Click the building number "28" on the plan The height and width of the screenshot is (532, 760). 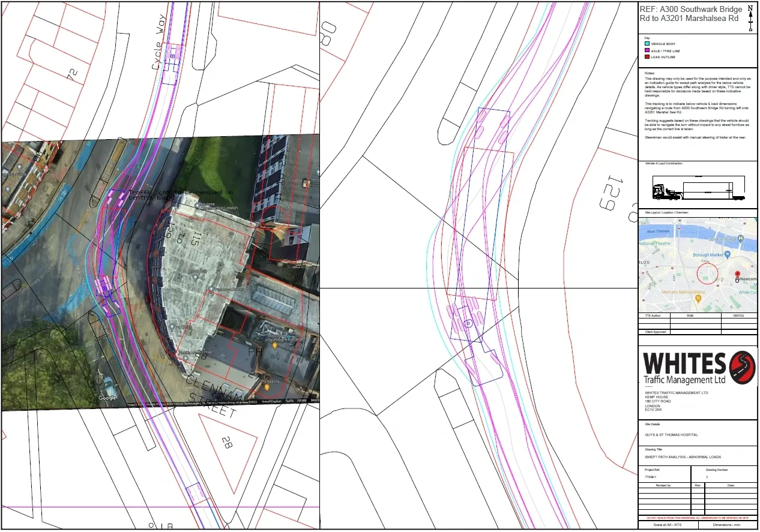click(227, 443)
